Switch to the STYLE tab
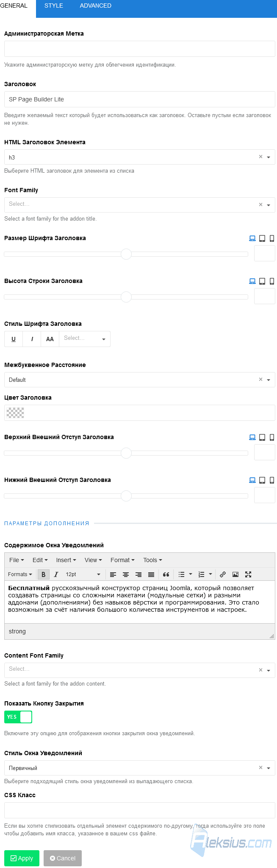Screen dimensions: 277x868 tap(54, 6)
